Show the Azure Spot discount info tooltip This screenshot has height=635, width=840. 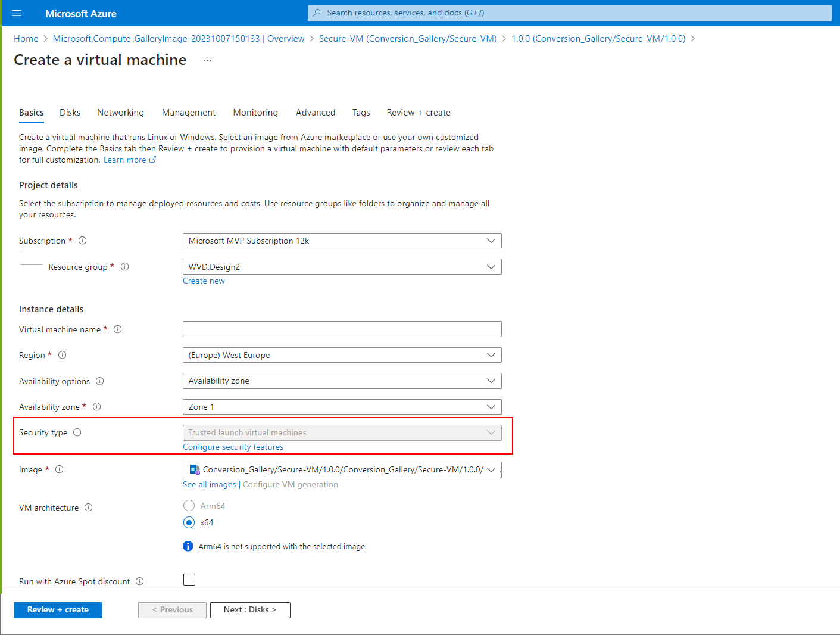tap(140, 581)
